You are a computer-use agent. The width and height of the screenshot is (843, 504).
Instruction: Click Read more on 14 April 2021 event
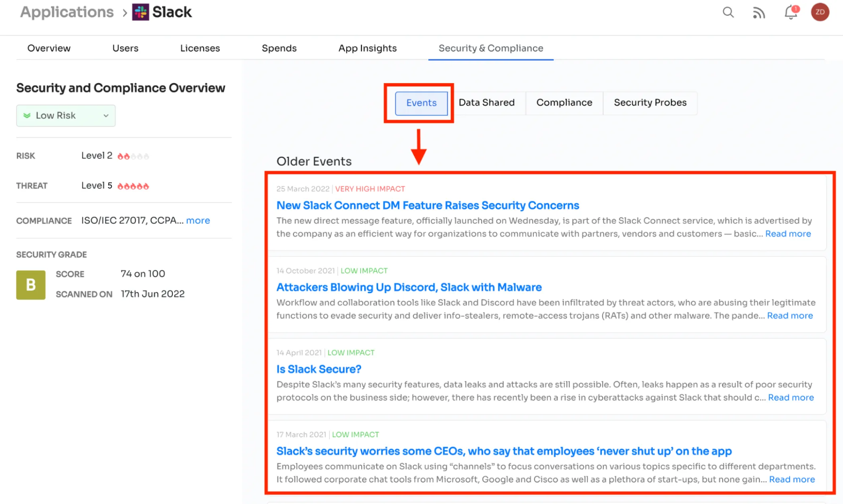pyautogui.click(x=791, y=397)
